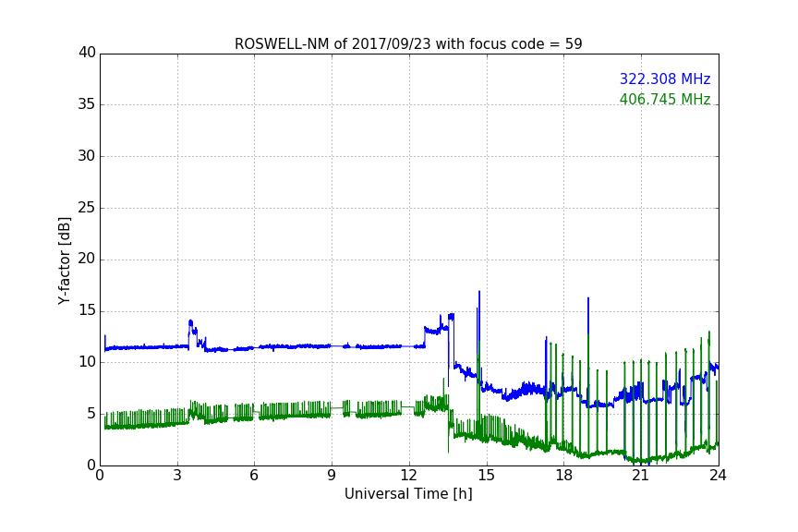Click the x-axis tick label 24
The height and width of the screenshot is (532, 798).
718,476
